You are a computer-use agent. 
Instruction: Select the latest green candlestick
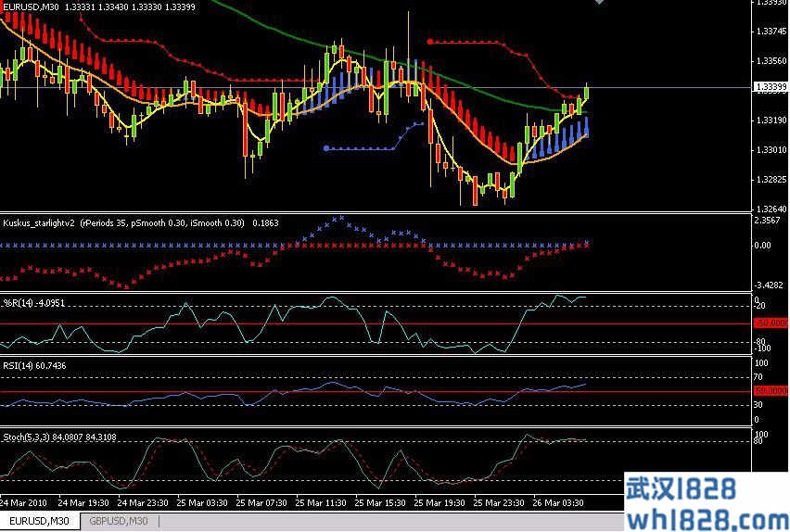(587, 93)
